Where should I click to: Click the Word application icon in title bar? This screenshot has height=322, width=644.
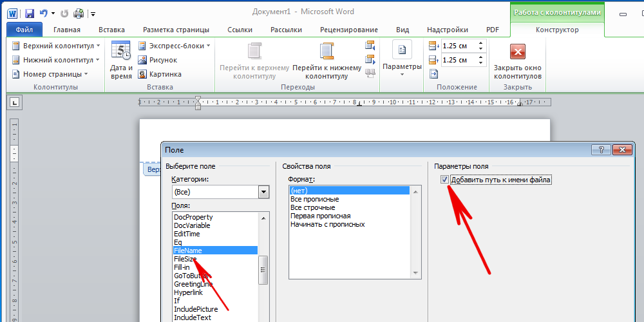point(12,13)
